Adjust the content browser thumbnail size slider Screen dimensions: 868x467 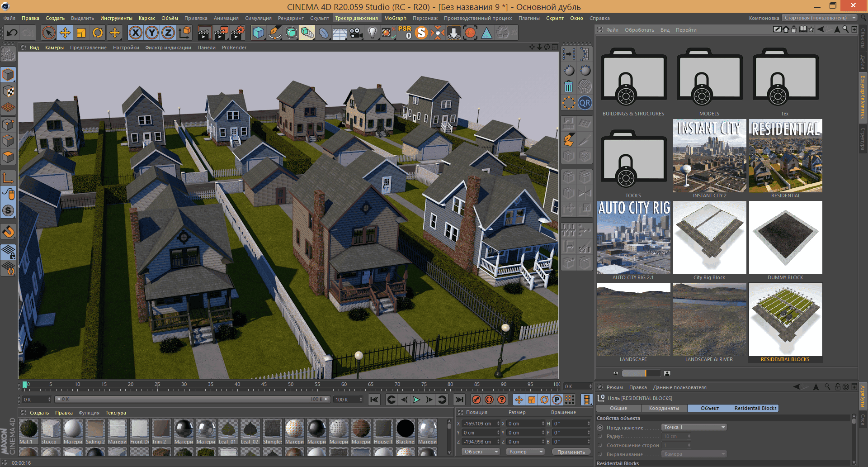641,373
